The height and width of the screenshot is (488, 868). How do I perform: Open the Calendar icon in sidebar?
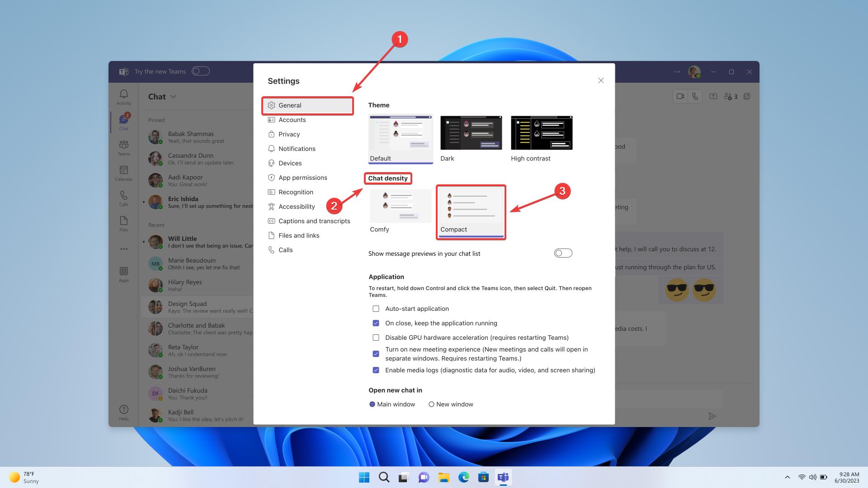pyautogui.click(x=123, y=173)
